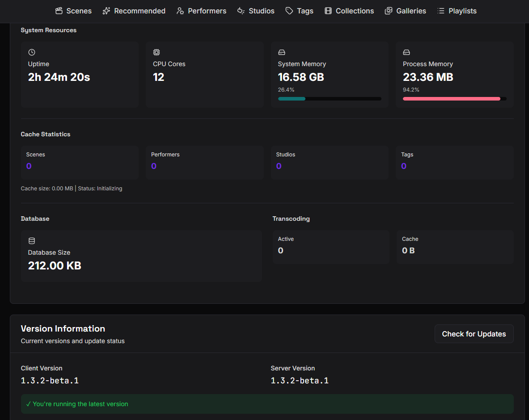Click the System Memory usage bar
529x420 pixels.
click(330, 99)
